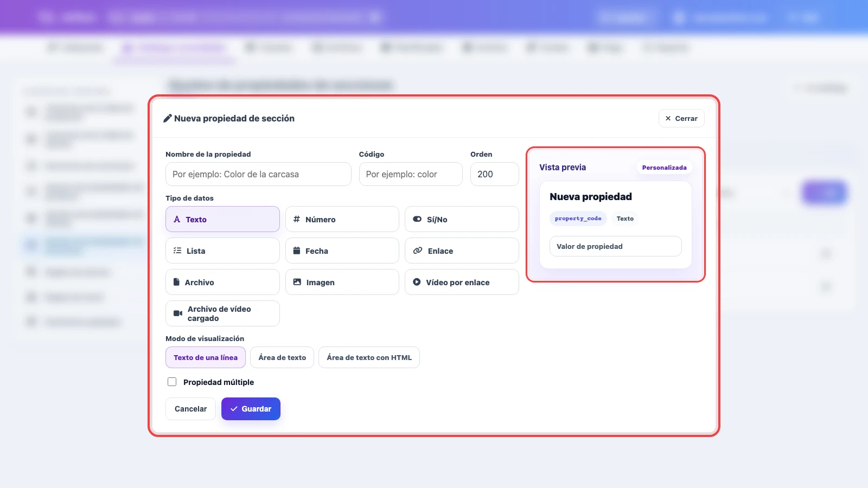Select the Texto data type icon
868x488 pixels.
[177, 220]
